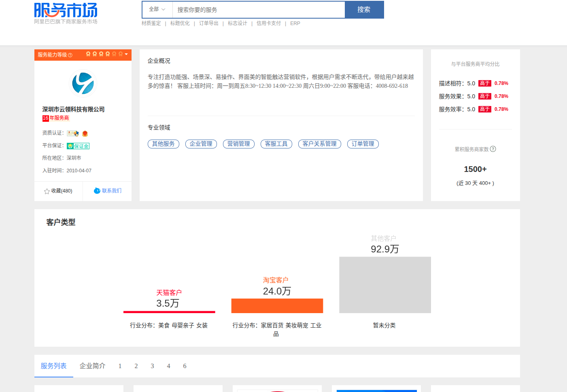
Task: Click the 资质认证 certificate card icon
Action: [73, 133]
